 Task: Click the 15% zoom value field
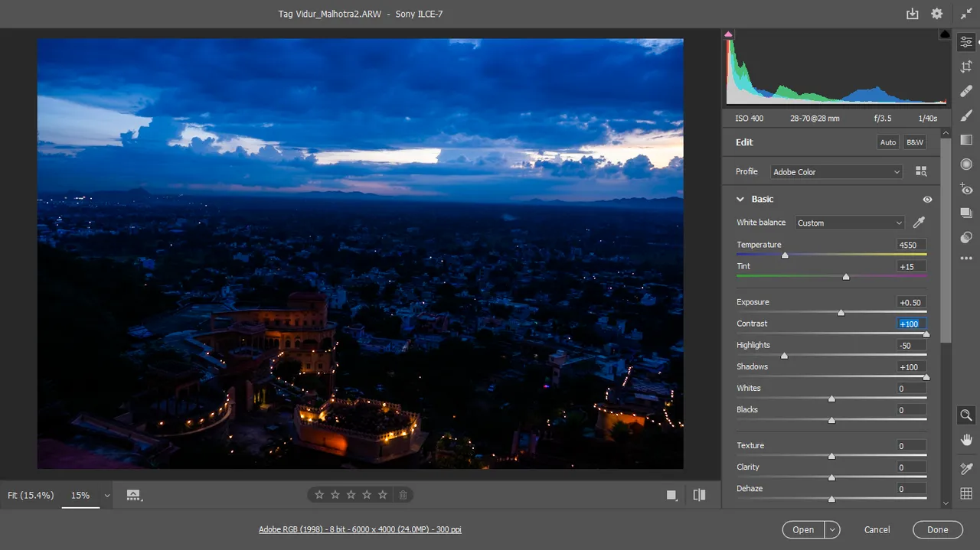pos(80,495)
